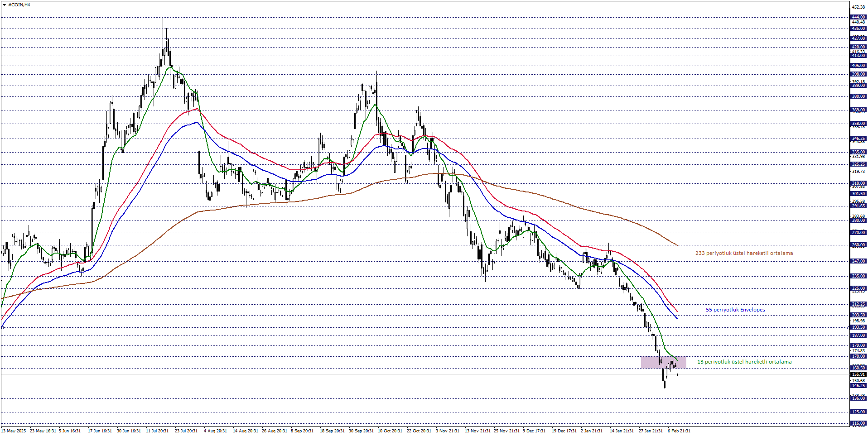Click the 444.00 price level label

pos(858,17)
